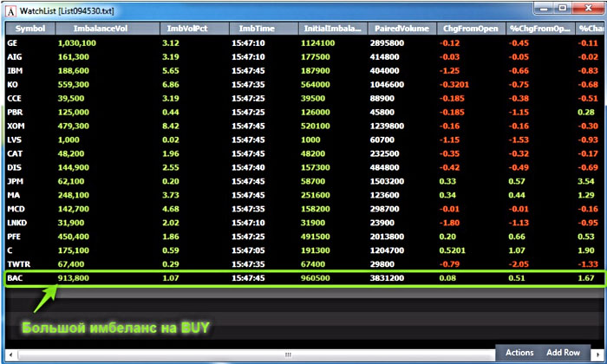This screenshot has width=607, height=364.
Task: Click ChgFromOpen value -1.25
Action: tap(449, 71)
